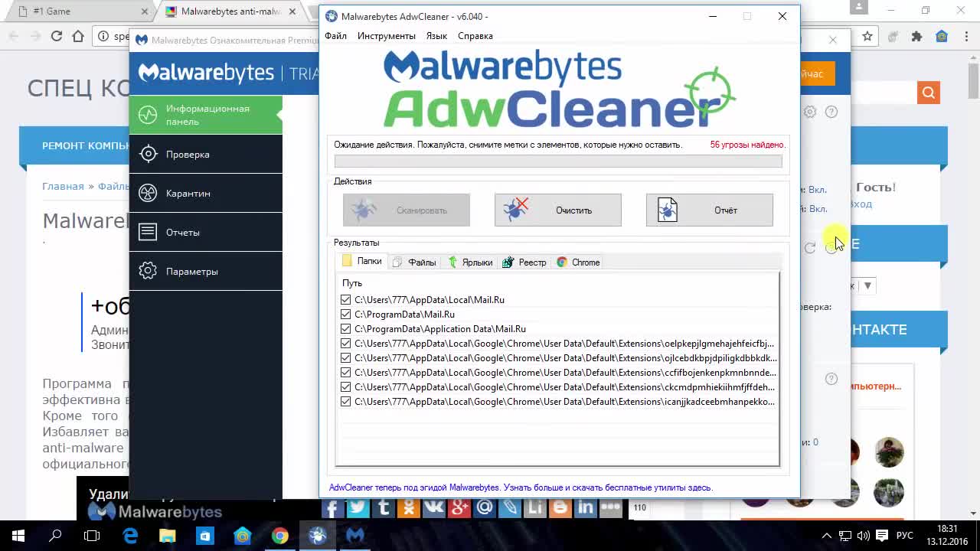Open Chrome's three-dot menu
The width and height of the screenshot is (980, 551).
tap(965, 36)
